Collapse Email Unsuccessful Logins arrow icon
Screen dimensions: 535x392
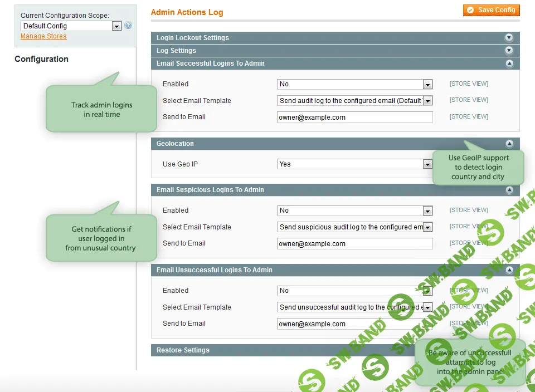tap(509, 270)
